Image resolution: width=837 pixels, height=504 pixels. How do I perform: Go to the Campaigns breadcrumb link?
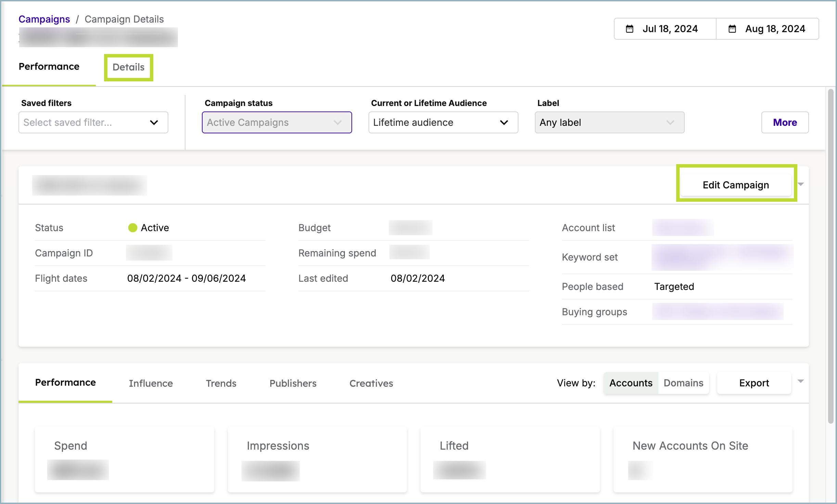click(x=44, y=19)
